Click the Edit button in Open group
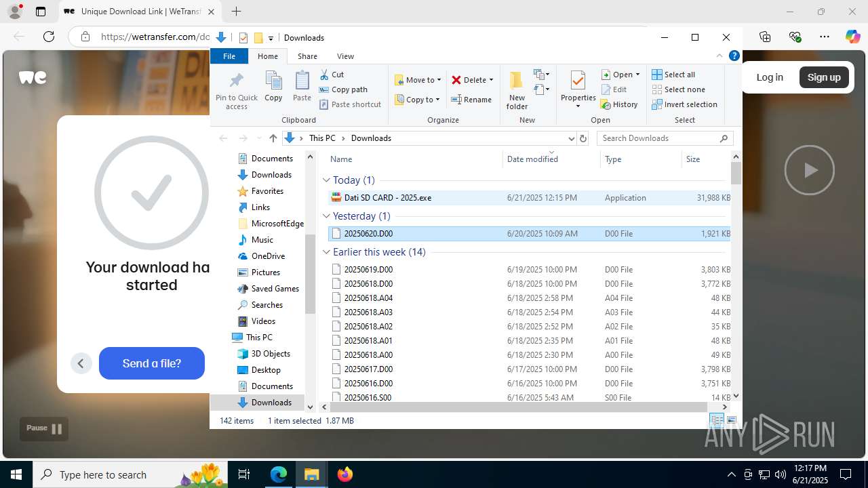 [614, 89]
